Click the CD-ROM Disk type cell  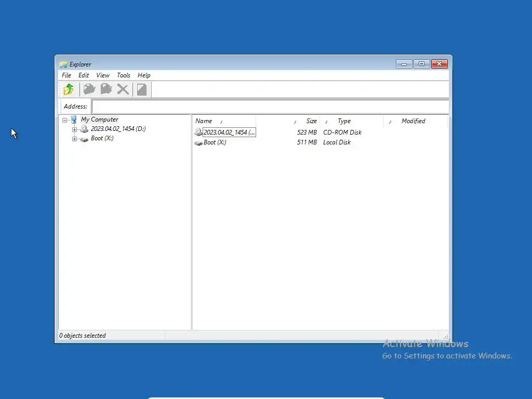pos(342,132)
